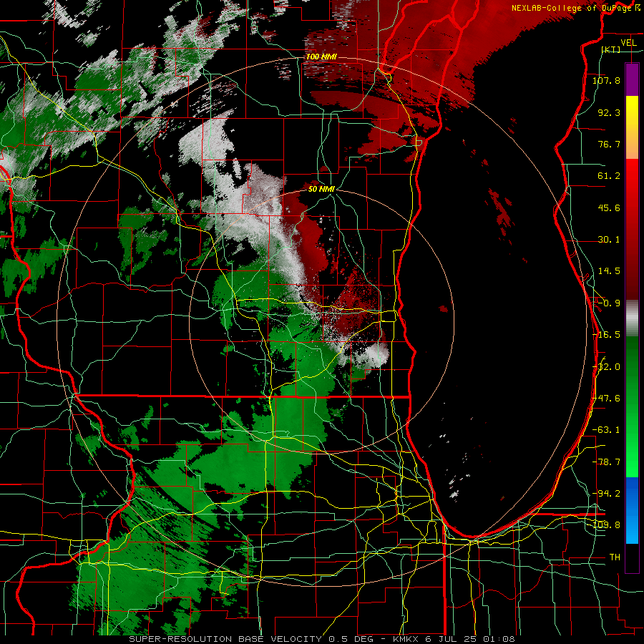This screenshot has width=644, height=644.
Task: Click the 14.5 legend value
Action: [x=609, y=271]
